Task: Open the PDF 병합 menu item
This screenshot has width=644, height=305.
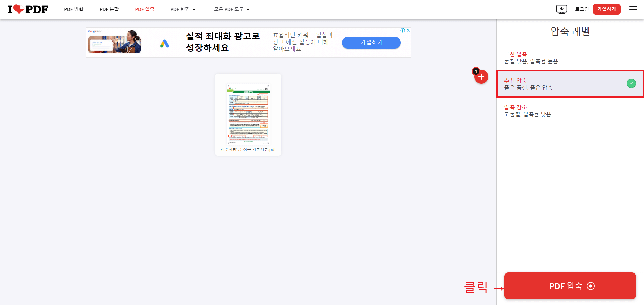Action: (x=74, y=9)
